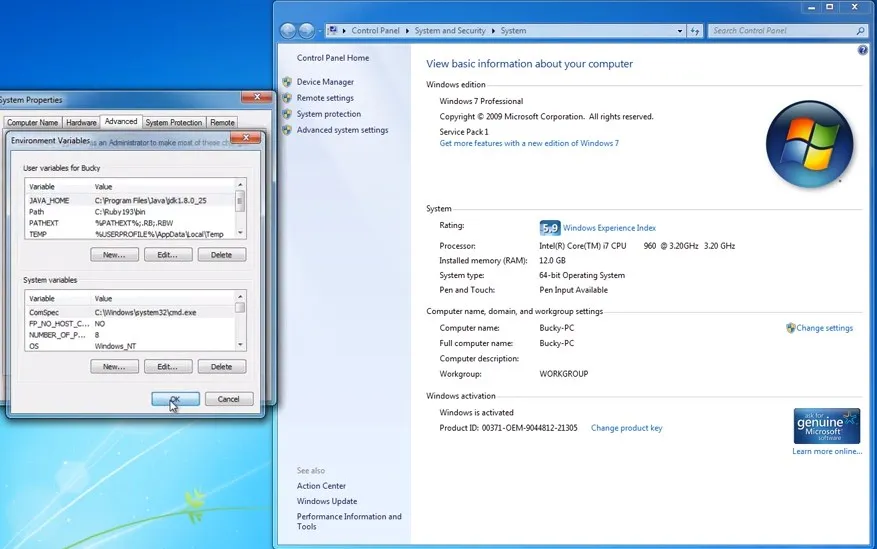Select the JAVA_HOME user variable row

point(130,200)
